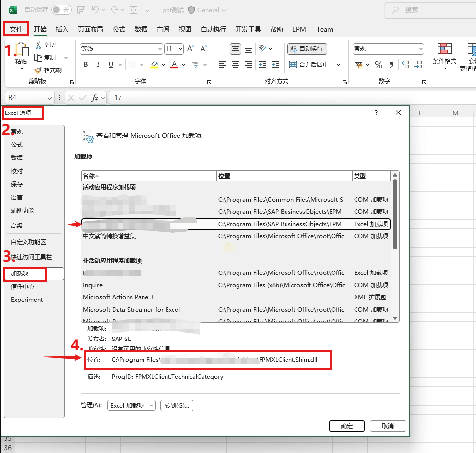The width and height of the screenshot is (476, 453).
Task: Click the formula bar showing 17
Action: pyautogui.click(x=292, y=98)
